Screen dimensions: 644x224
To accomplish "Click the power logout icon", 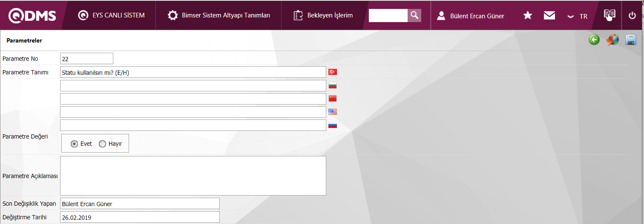I will click(632, 16).
